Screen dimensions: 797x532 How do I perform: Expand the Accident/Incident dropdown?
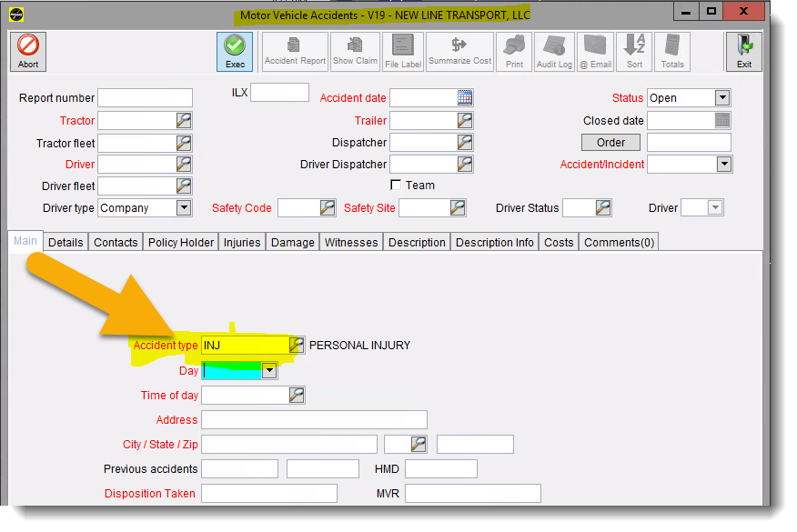tap(724, 164)
